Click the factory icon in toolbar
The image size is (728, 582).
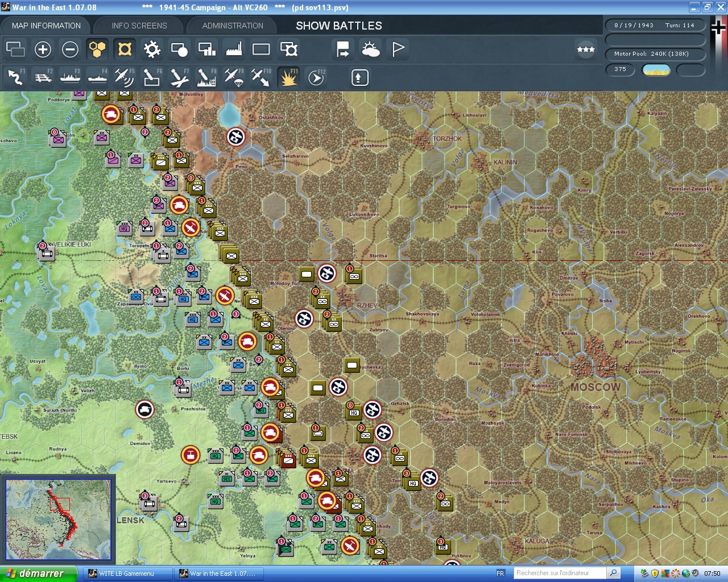234,49
